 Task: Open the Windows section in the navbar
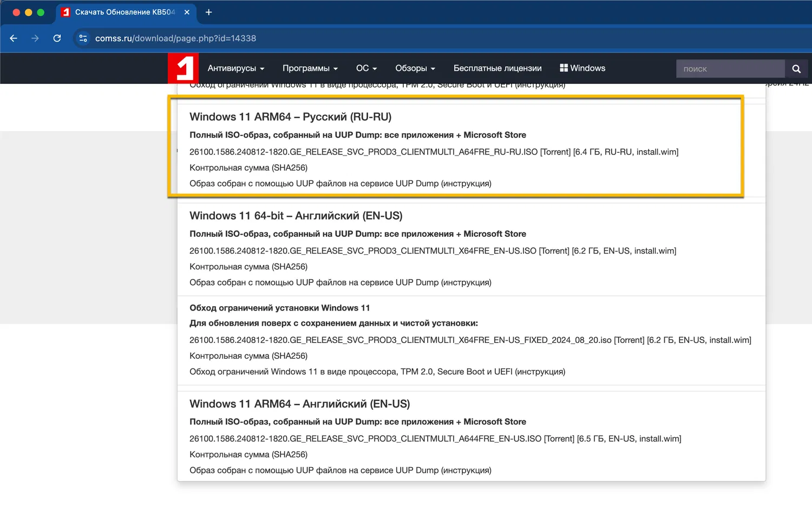point(582,68)
